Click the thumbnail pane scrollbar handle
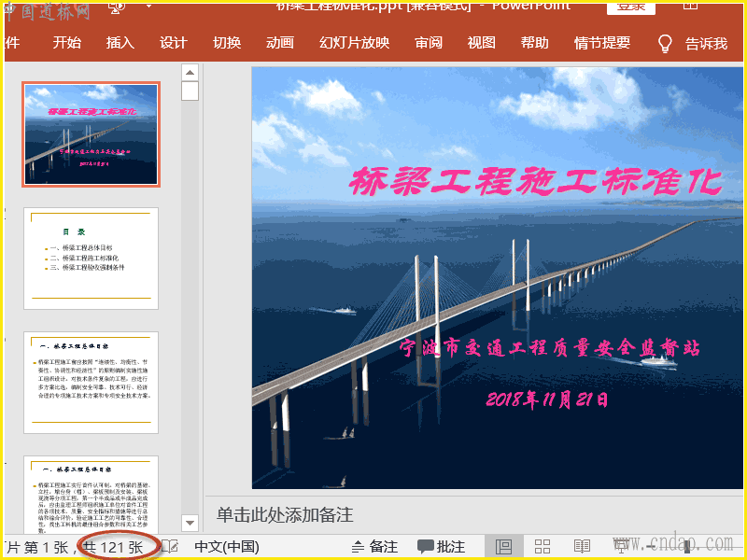The width and height of the screenshot is (747, 560). coord(190,91)
